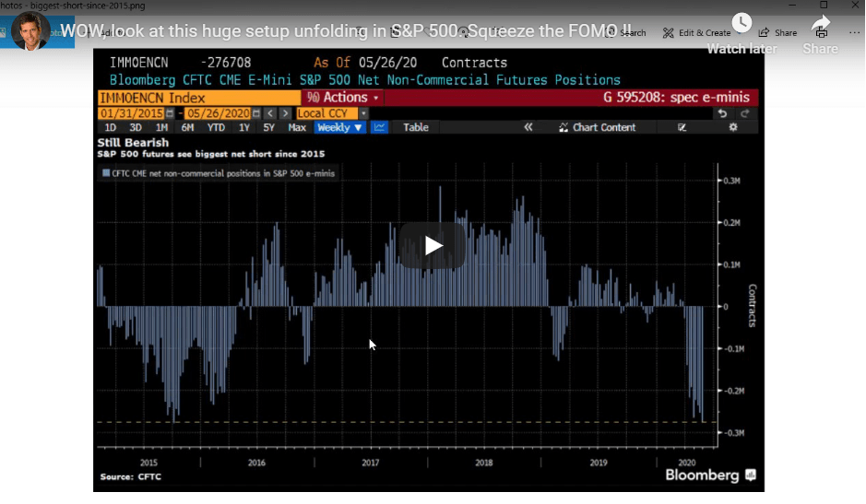Open the end date calendar icon
This screenshot has width=866, height=504.
[x=256, y=113]
